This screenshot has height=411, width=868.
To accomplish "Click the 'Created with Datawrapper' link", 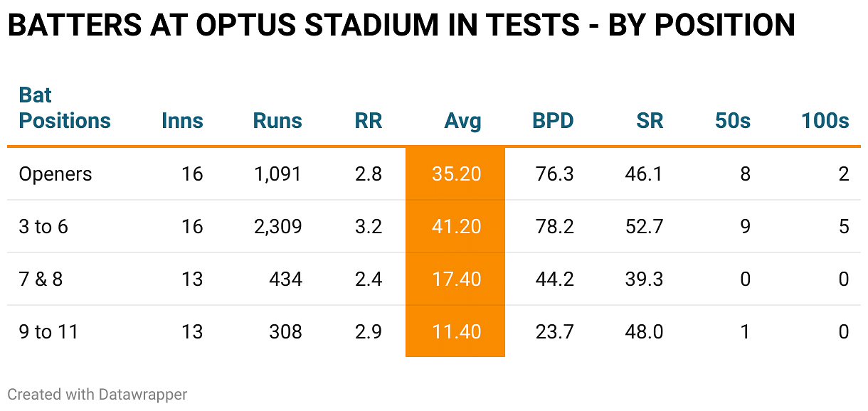I will (97, 394).
